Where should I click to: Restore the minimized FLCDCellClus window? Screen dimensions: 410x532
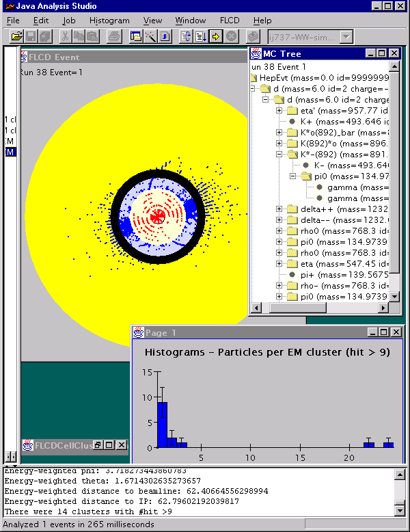pos(98,445)
